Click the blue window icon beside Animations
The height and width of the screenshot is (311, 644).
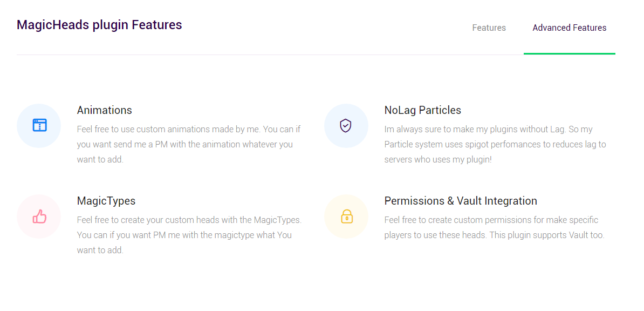click(x=39, y=125)
